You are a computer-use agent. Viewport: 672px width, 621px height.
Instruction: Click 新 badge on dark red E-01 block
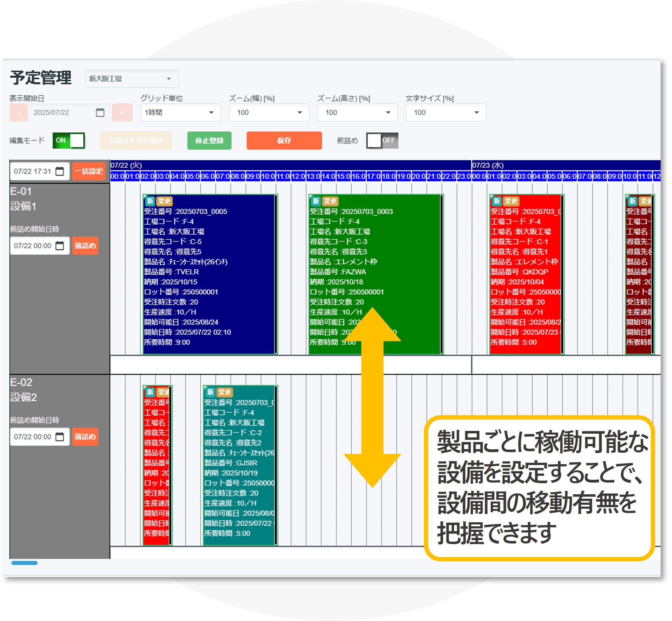632,201
